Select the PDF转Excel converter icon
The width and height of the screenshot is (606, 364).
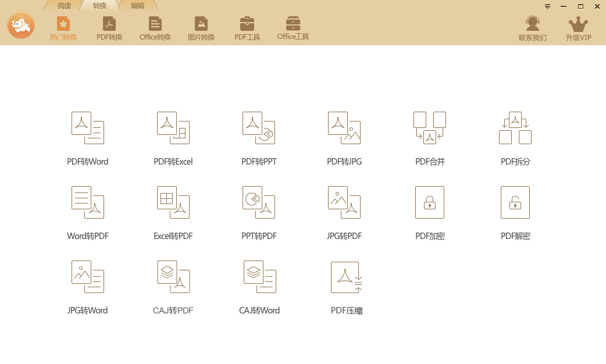pyautogui.click(x=173, y=128)
